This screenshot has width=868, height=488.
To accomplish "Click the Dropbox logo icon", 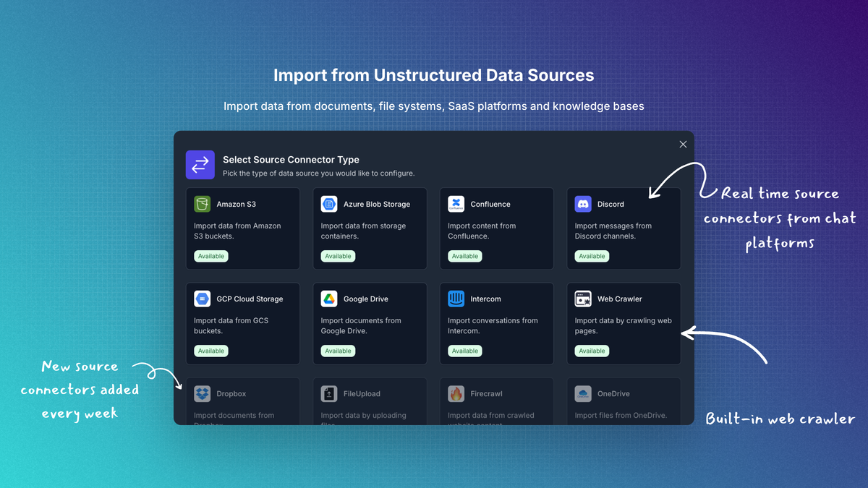I will [203, 394].
